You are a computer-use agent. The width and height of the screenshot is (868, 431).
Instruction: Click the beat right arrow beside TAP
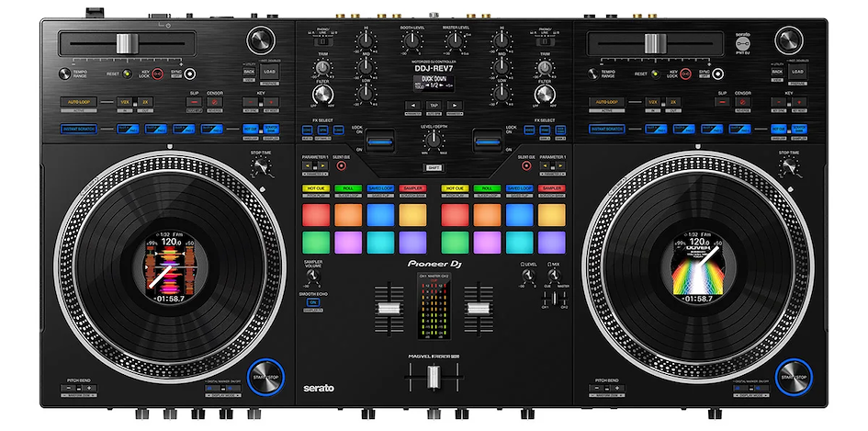(x=455, y=105)
